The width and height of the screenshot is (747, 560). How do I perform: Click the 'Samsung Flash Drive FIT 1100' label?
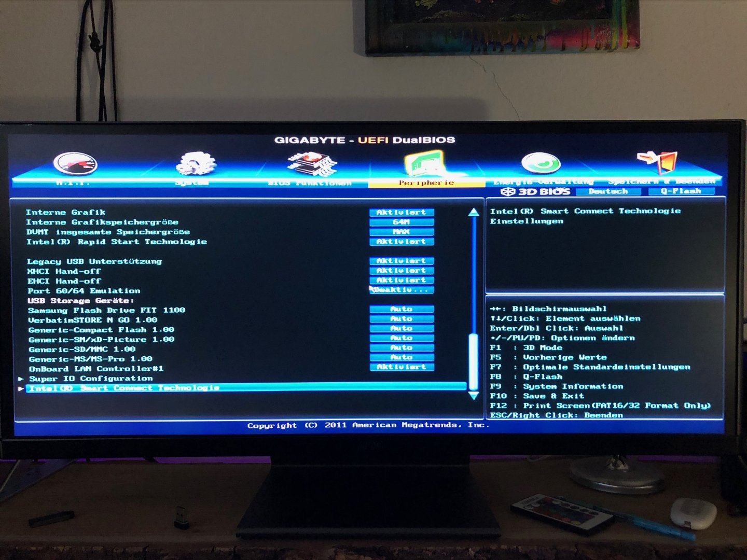point(106,310)
